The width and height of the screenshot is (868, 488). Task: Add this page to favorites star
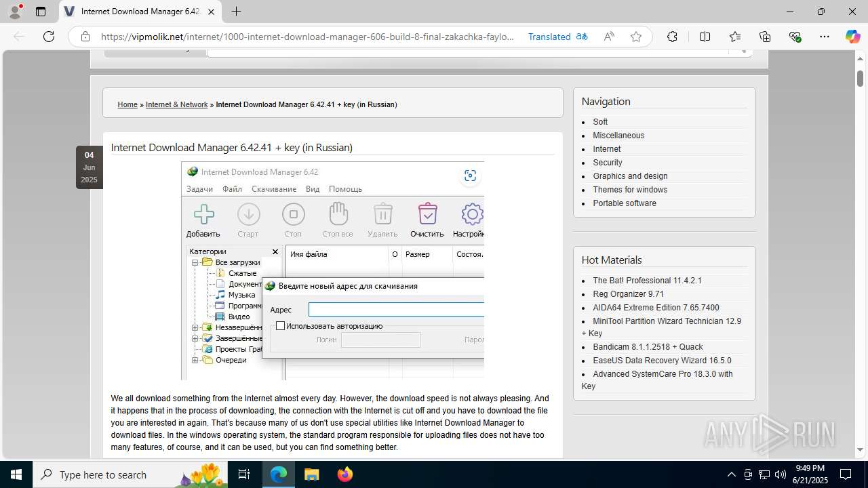636,37
